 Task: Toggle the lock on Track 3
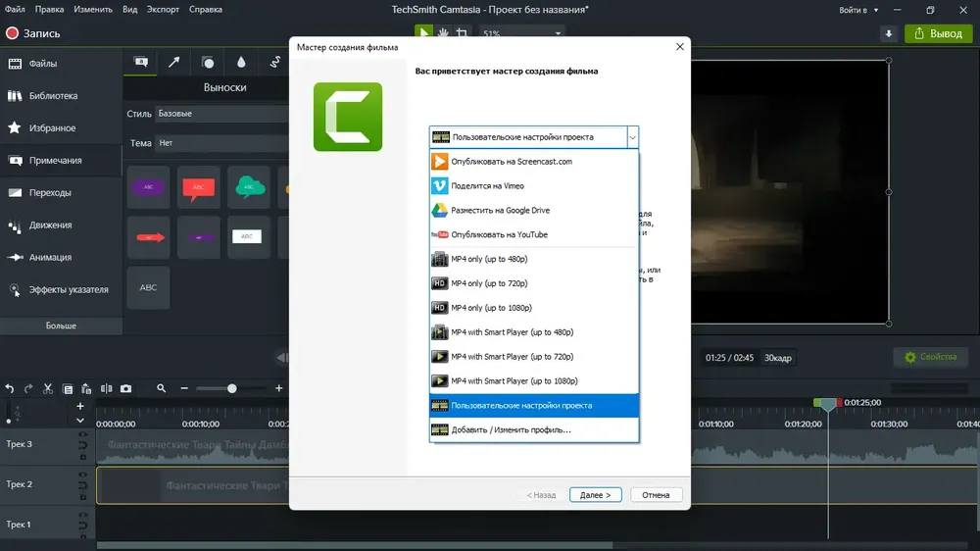point(83,457)
